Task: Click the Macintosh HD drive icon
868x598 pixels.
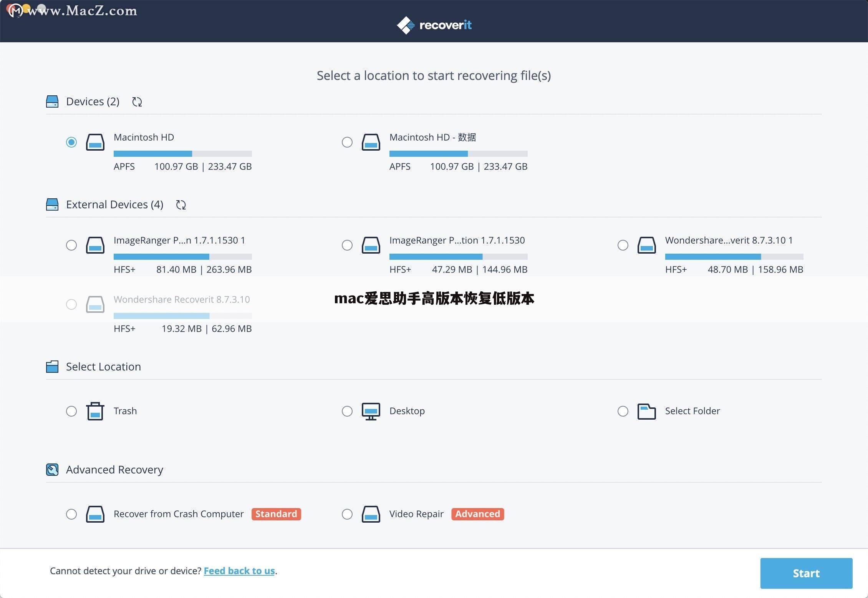Action: pyautogui.click(x=95, y=142)
